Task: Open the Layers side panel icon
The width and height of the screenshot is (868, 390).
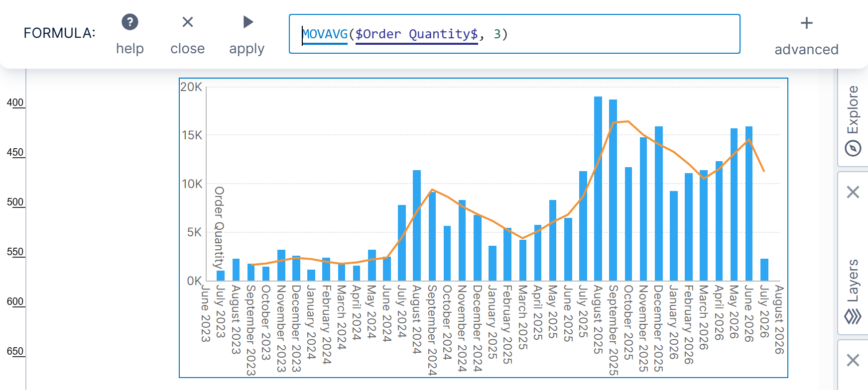Action: pyautogui.click(x=853, y=316)
